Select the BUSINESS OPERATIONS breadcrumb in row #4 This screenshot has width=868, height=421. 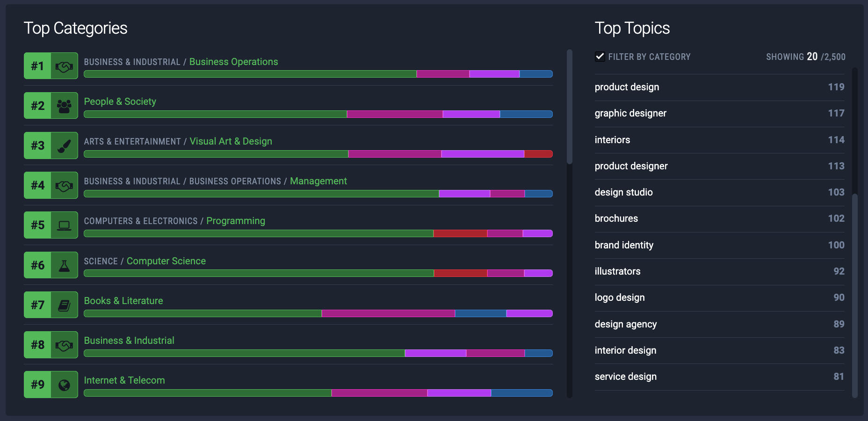click(235, 181)
